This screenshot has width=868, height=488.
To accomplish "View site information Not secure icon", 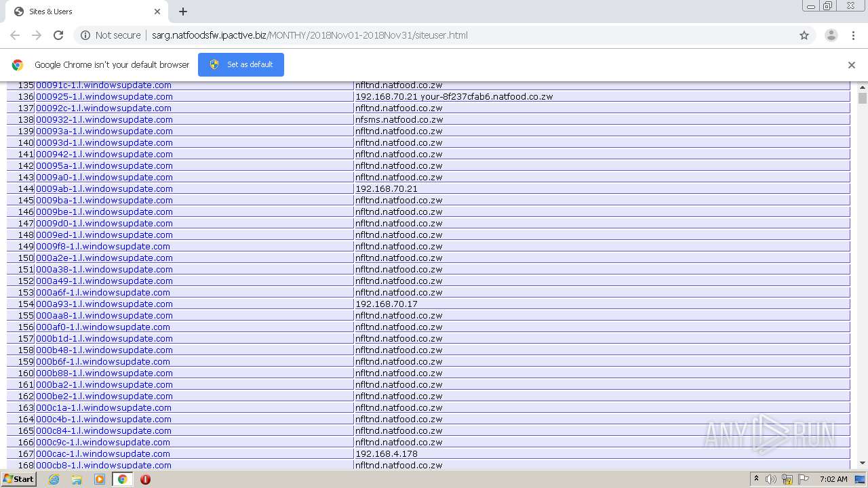I will 85,35.
